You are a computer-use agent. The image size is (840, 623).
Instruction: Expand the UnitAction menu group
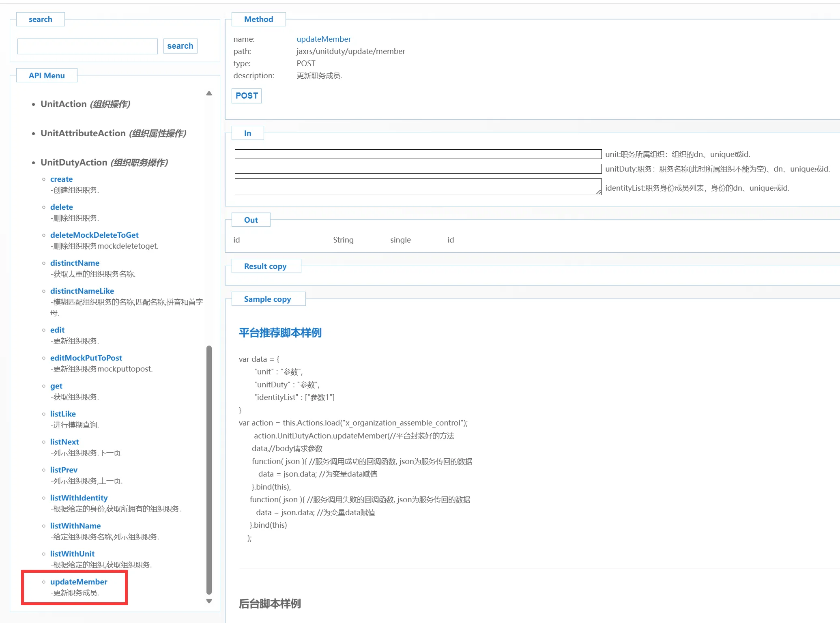[64, 104]
